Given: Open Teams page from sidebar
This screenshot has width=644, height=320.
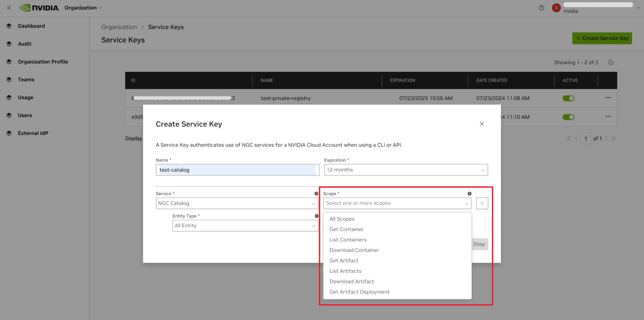Looking at the screenshot, I should pyautogui.click(x=26, y=80).
